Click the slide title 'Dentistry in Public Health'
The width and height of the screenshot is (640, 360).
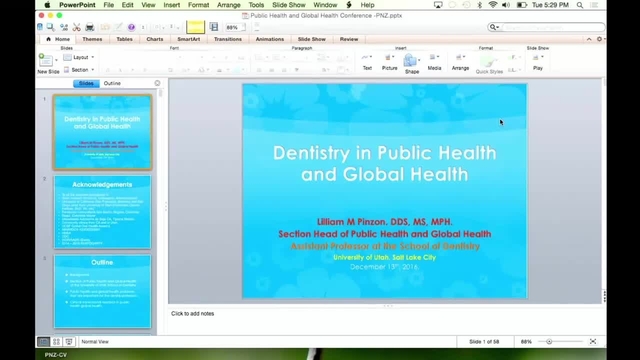(384, 163)
